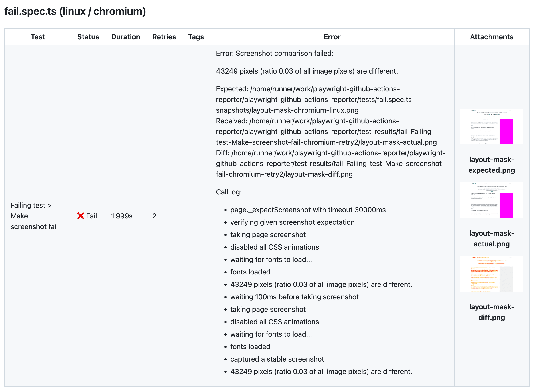Open the layout-mask-expected.png thumbnail
The image size is (534, 392).
[x=491, y=126]
